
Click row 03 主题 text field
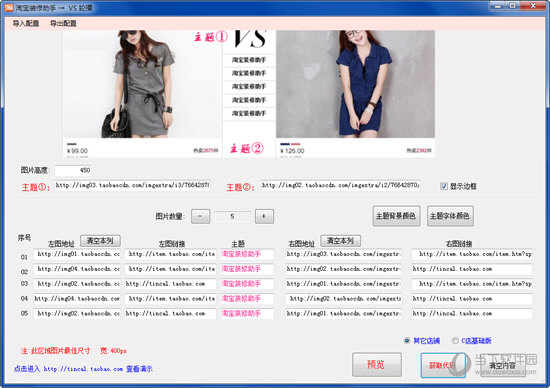[x=247, y=284]
